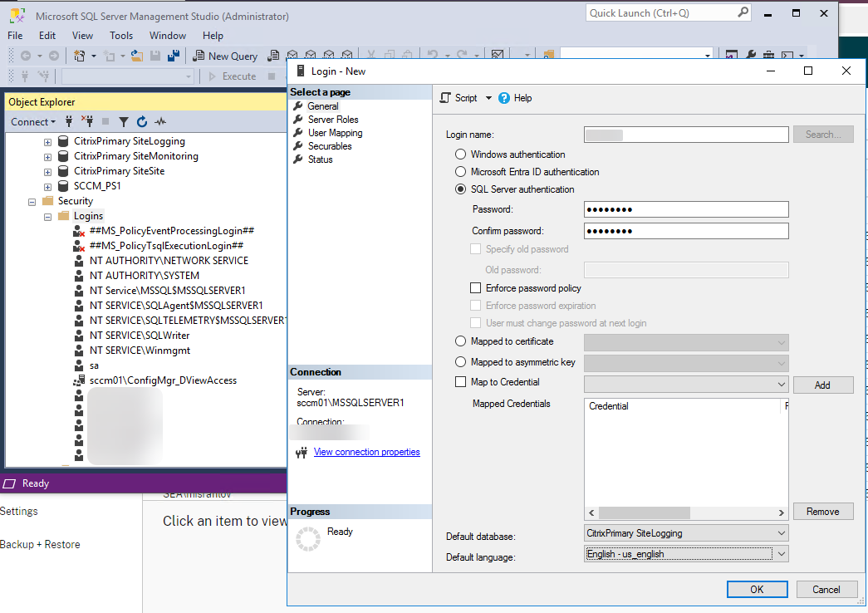Image resolution: width=868 pixels, height=613 pixels.
Task: Enable the Enforce password policy checkbox
Action: click(x=475, y=288)
